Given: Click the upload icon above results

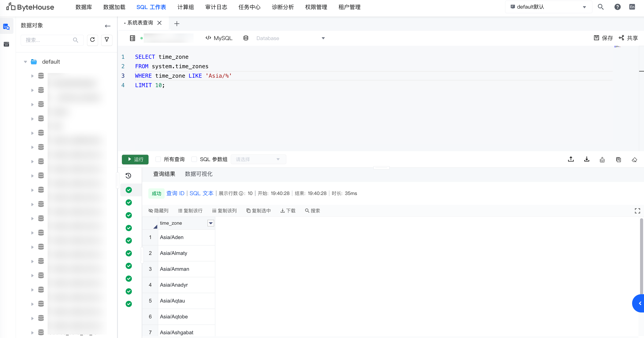Looking at the screenshot, I should click(x=571, y=159).
